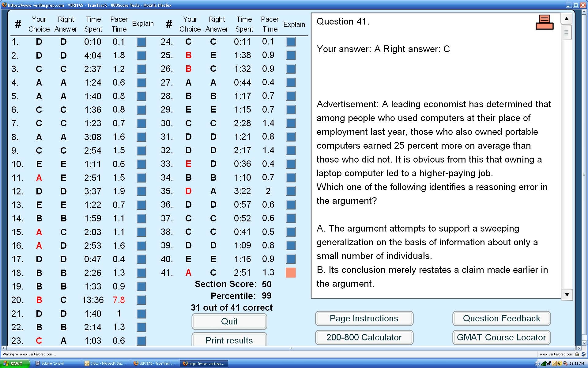Screen dimensions: 588x368
Task: Click time spent 13:36 for question 20
Action: click(93, 300)
